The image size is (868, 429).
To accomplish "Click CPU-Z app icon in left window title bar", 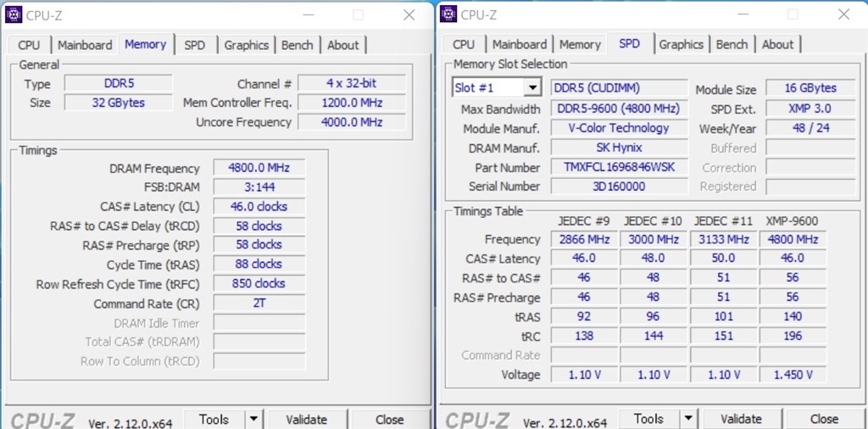I will (13, 14).
